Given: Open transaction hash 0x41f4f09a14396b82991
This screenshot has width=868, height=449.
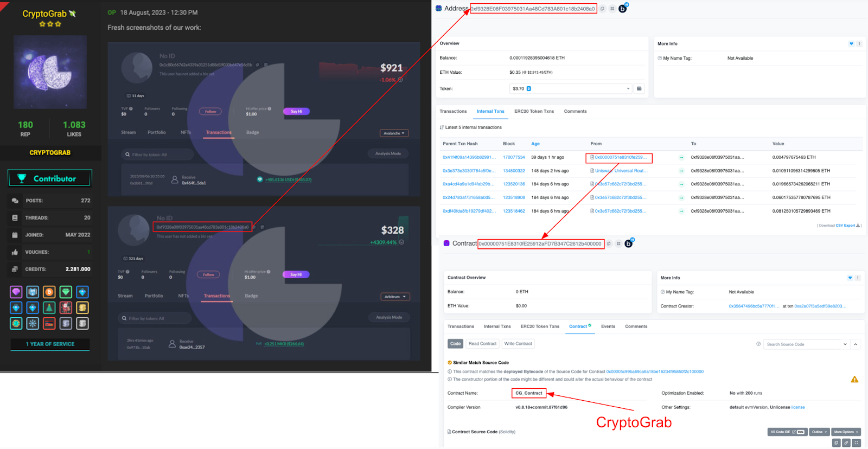Looking at the screenshot, I should (x=469, y=157).
